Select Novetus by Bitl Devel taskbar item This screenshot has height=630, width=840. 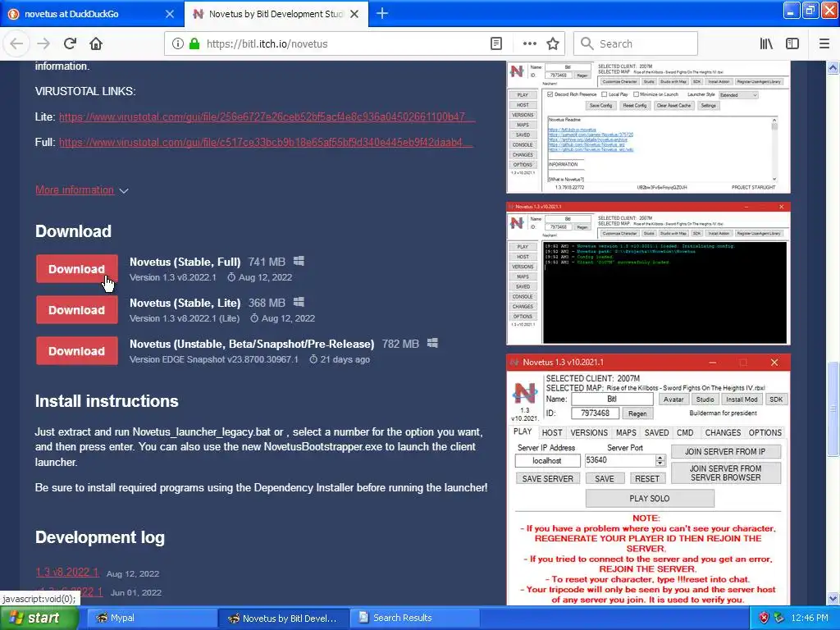(284, 619)
